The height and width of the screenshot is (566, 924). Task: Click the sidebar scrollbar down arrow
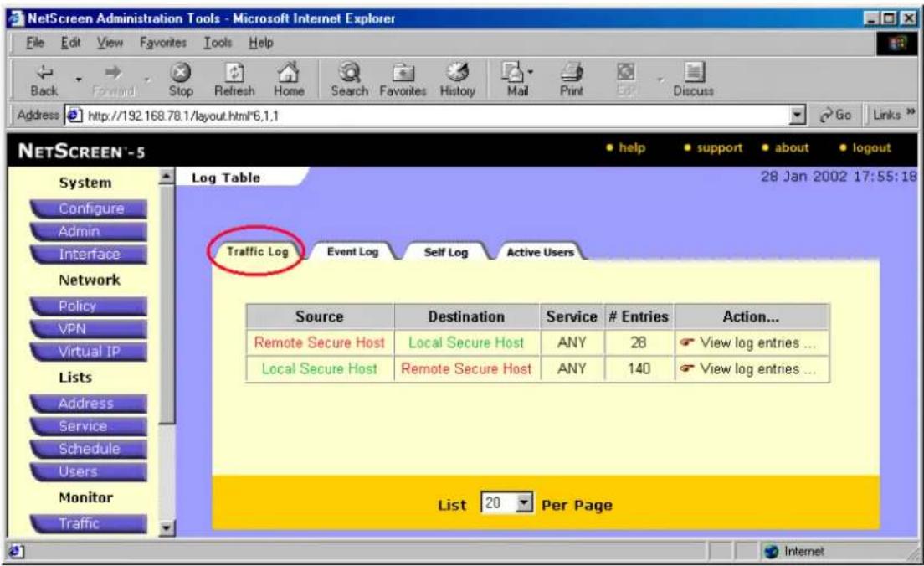167,528
